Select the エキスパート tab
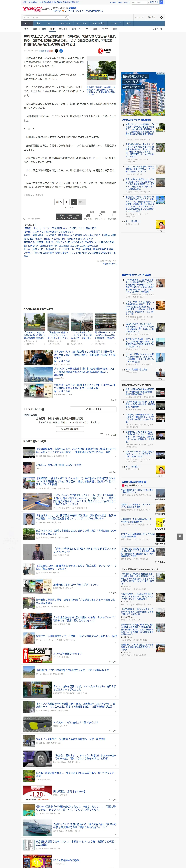186x868 pixels. 64,24
